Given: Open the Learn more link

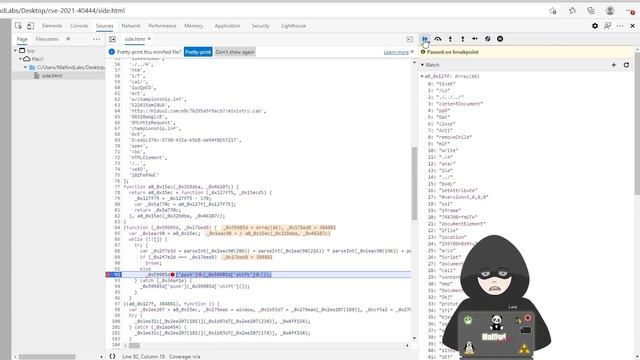Looking at the screenshot, I should tap(396, 52).
